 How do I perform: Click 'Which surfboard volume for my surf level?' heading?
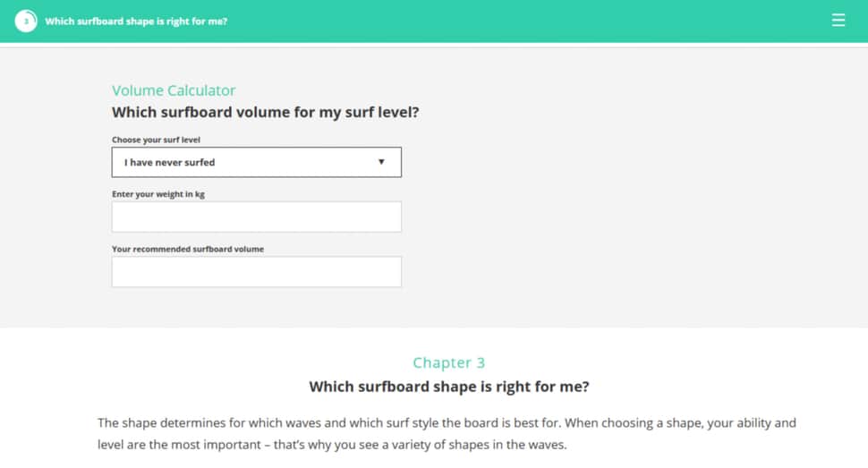coord(265,112)
